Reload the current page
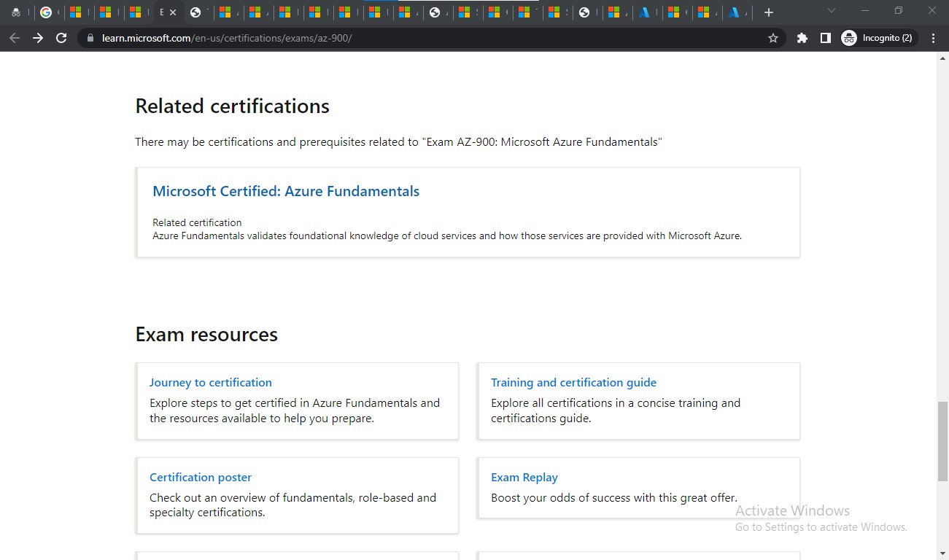Viewport: 949px width, 560px height. [61, 38]
